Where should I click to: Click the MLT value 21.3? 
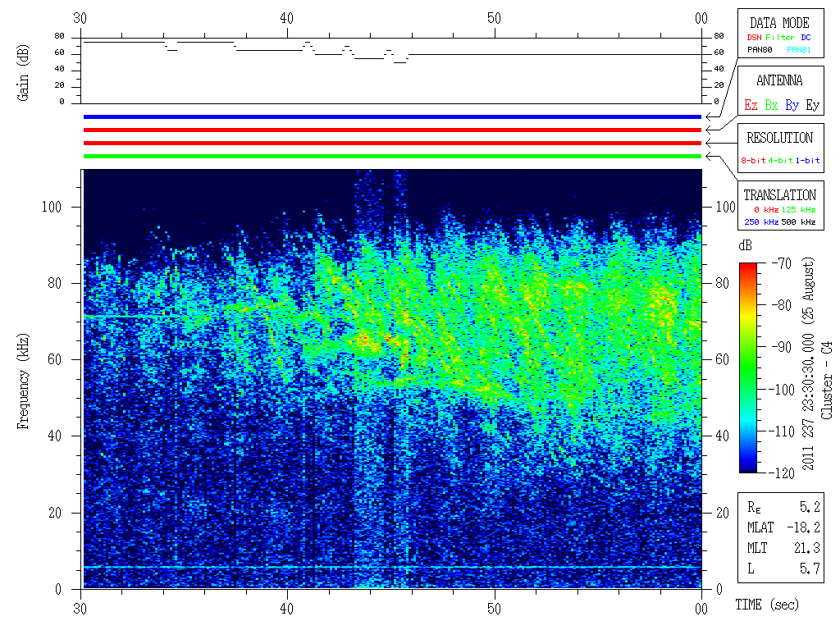point(807,548)
